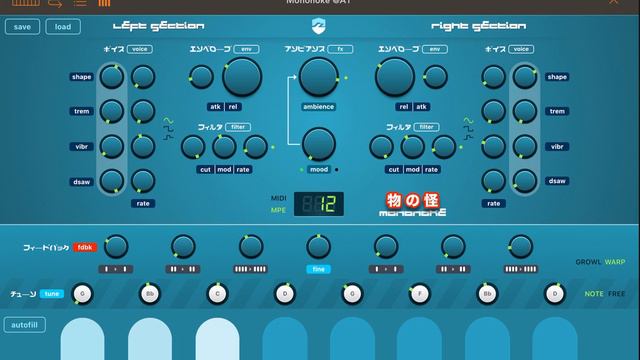
Task: Click the autofill button
Action: (x=24, y=325)
